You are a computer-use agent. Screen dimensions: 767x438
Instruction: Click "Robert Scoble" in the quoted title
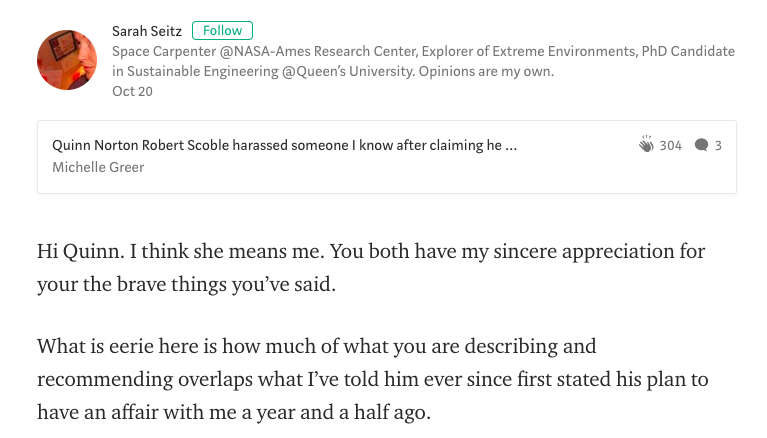tap(181, 145)
